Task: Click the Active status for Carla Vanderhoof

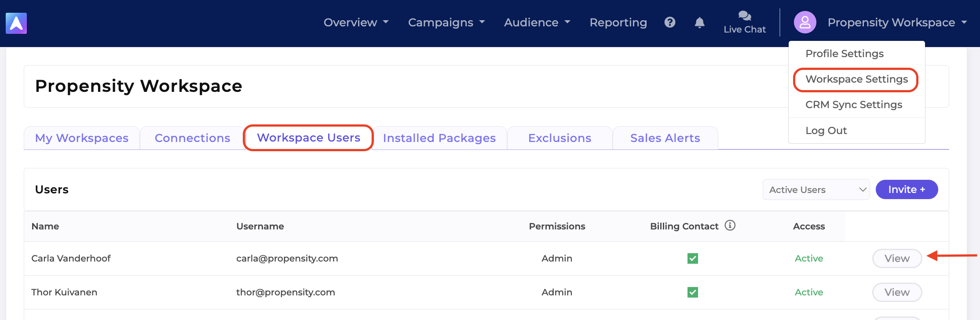Action: tap(809, 258)
